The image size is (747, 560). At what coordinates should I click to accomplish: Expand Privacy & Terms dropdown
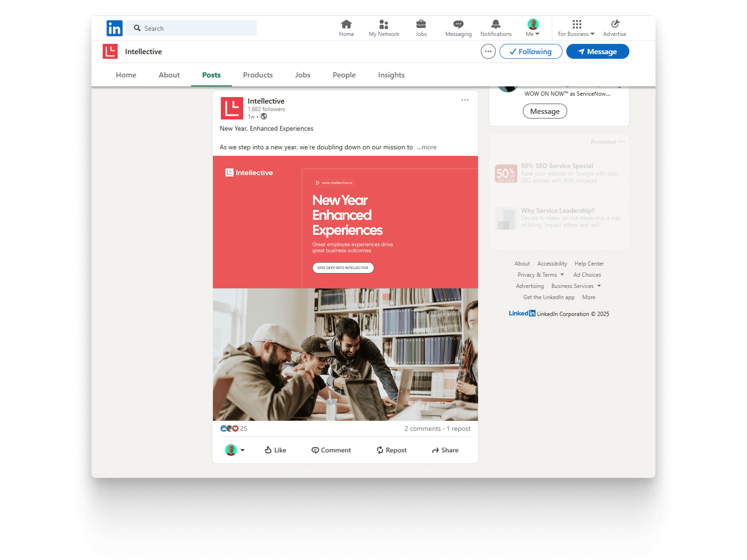tap(541, 275)
